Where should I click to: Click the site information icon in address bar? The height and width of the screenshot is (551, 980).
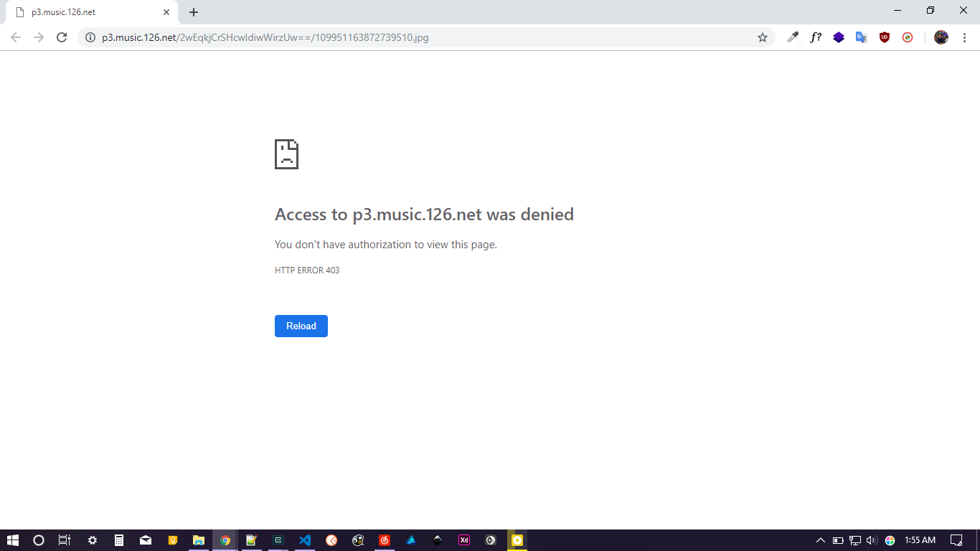click(90, 37)
